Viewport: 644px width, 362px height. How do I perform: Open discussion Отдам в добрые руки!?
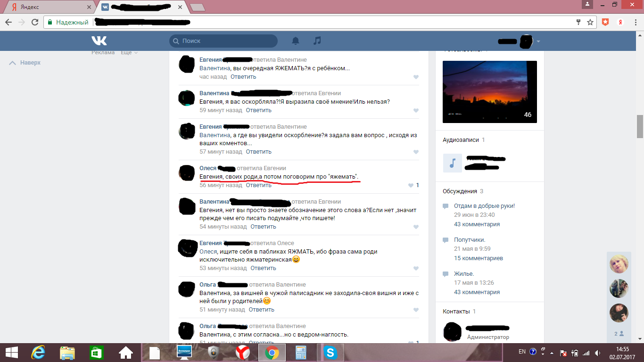tap(484, 206)
